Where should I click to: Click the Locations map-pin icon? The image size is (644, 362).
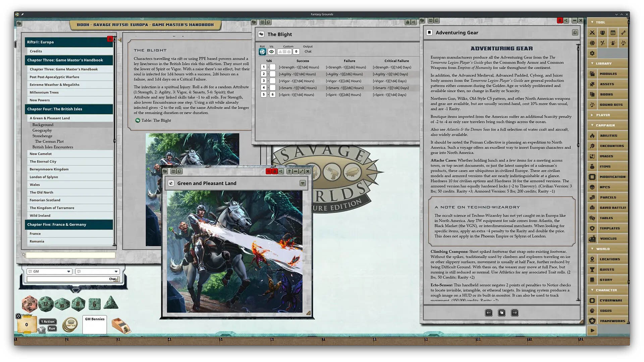592,259
